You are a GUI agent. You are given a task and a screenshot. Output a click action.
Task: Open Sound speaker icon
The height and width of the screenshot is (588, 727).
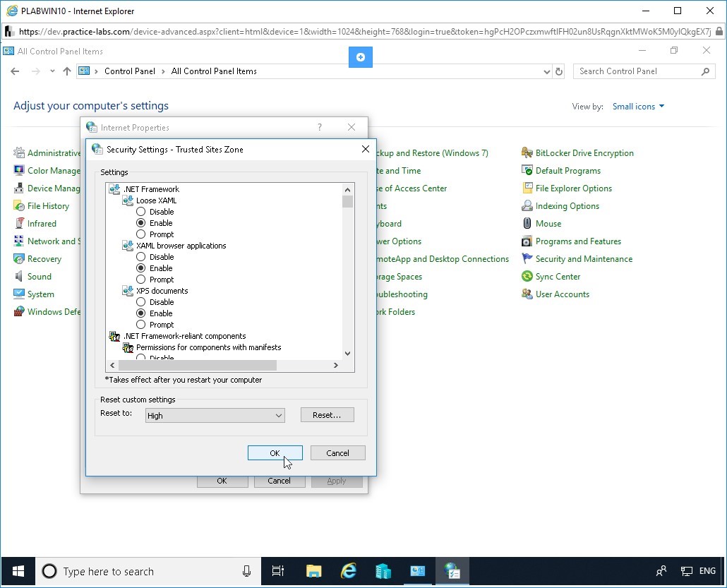coord(19,276)
